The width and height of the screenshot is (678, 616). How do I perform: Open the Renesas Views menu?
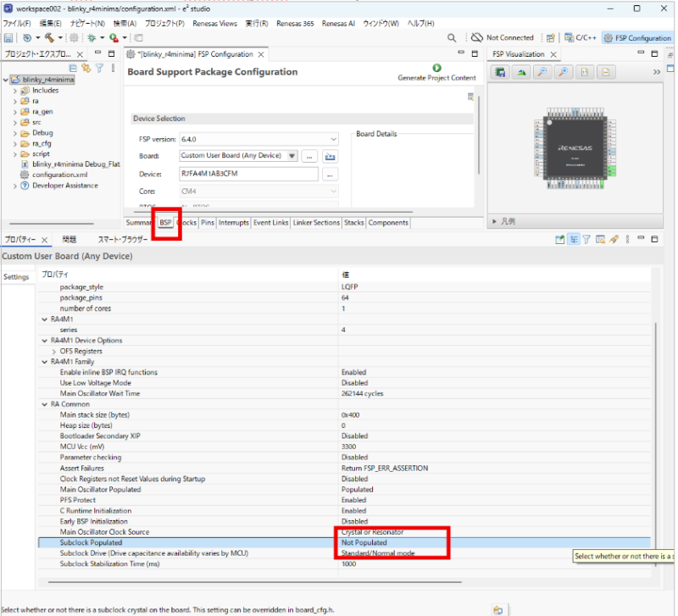[214, 24]
